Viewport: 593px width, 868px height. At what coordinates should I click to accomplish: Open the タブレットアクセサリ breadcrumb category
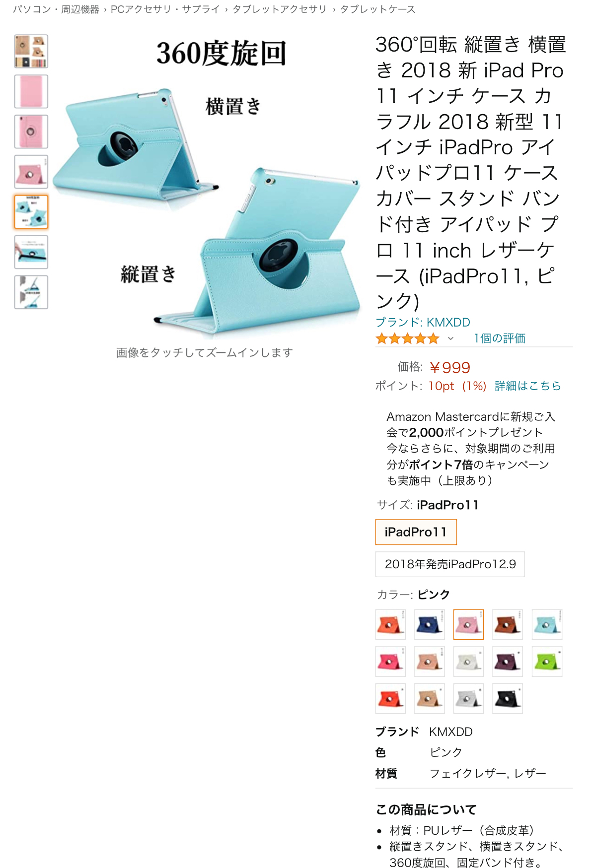coord(280,9)
